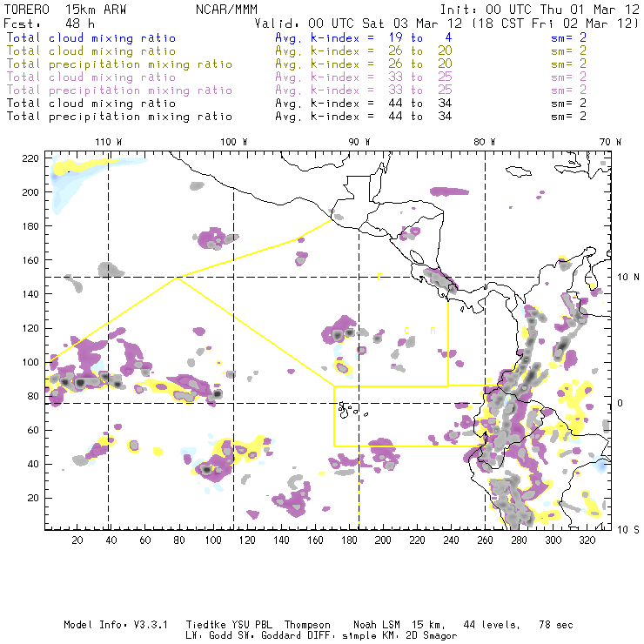
Task: Click the 70 W longitude label
Action: pos(611,141)
